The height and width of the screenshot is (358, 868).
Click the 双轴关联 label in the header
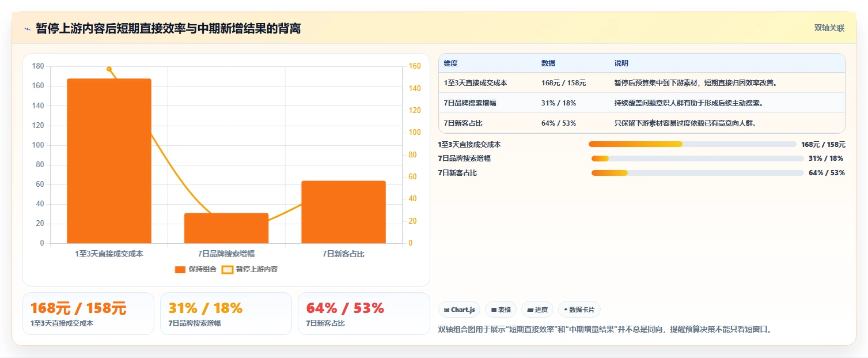pos(829,28)
